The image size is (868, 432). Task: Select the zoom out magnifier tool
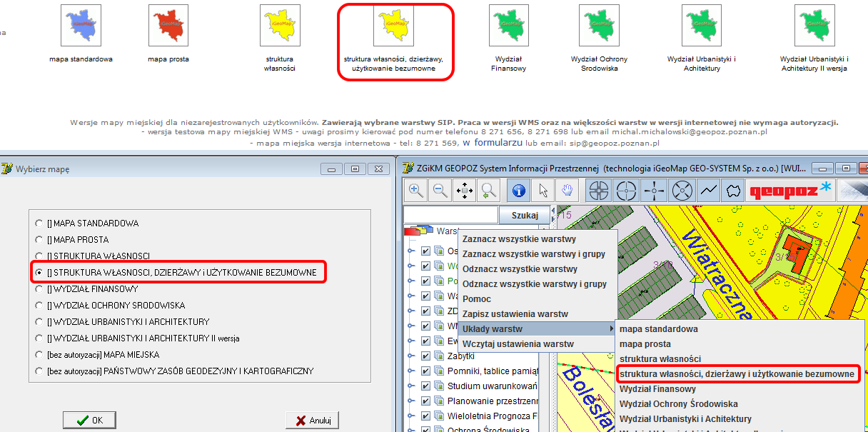(x=440, y=190)
